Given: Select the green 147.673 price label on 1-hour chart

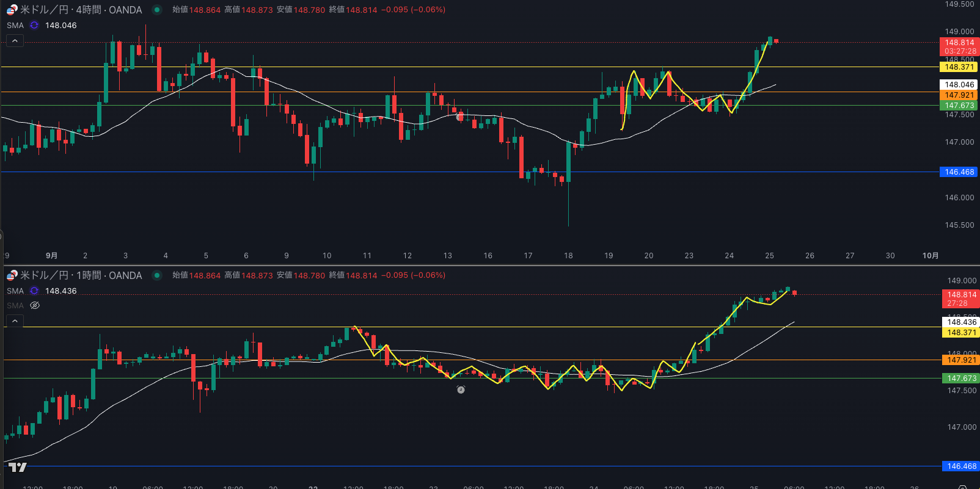Looking at the screenshot, I should tap(961, 379).
